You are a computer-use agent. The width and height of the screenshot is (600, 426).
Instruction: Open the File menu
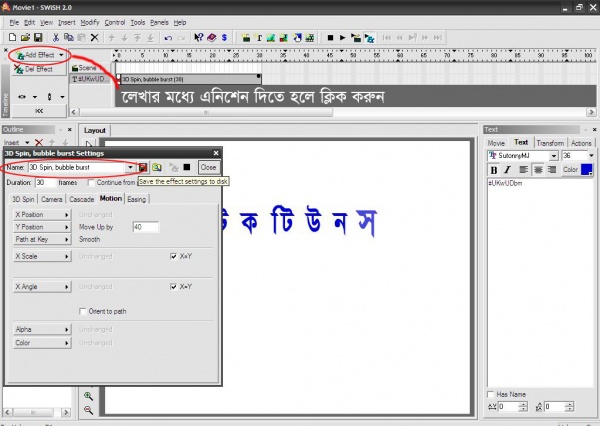[14, 23]
